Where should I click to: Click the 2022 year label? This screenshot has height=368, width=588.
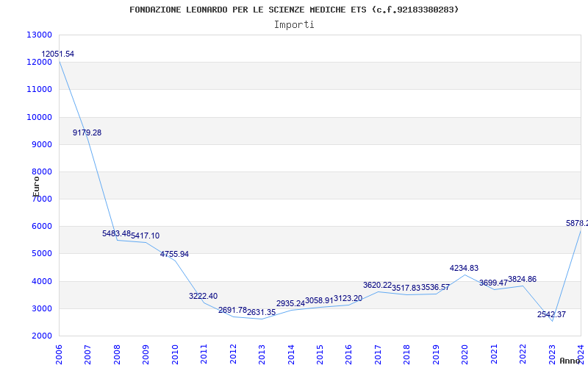point(523,355)
